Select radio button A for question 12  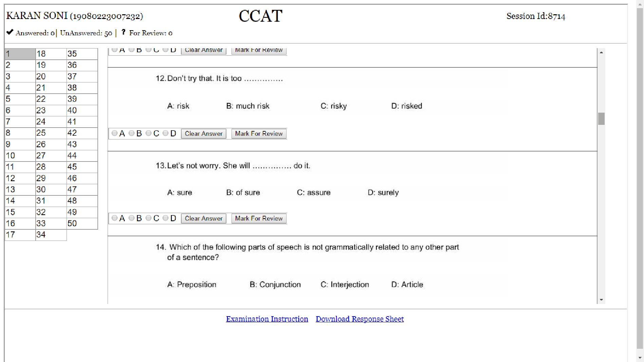click(x=114, y=133)
